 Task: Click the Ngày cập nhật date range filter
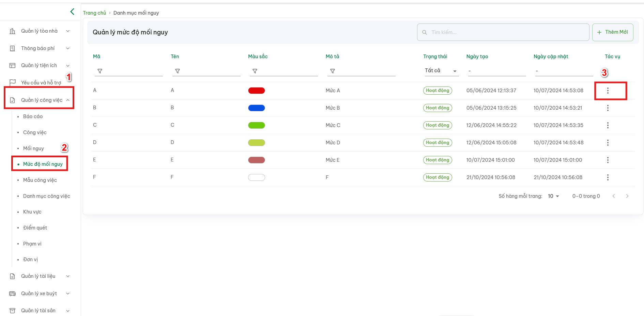tap(564, 71)
